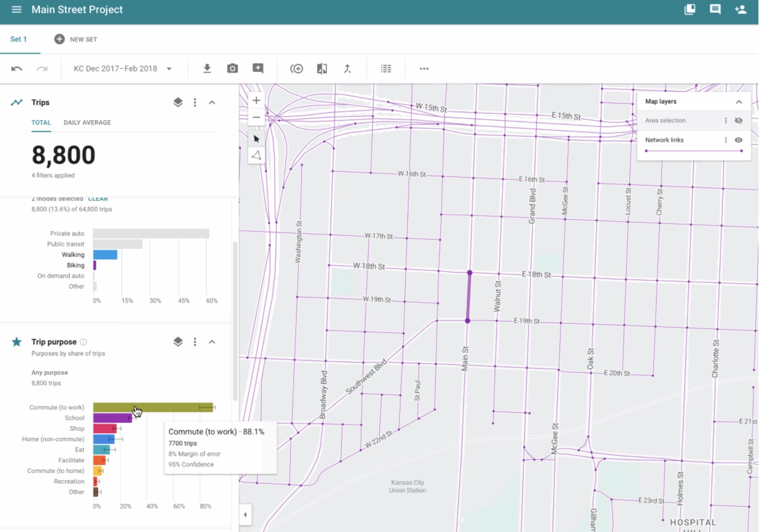Click the Walking blue mode bar
This screenshot has width=759, height=532.
pos(105,255)
